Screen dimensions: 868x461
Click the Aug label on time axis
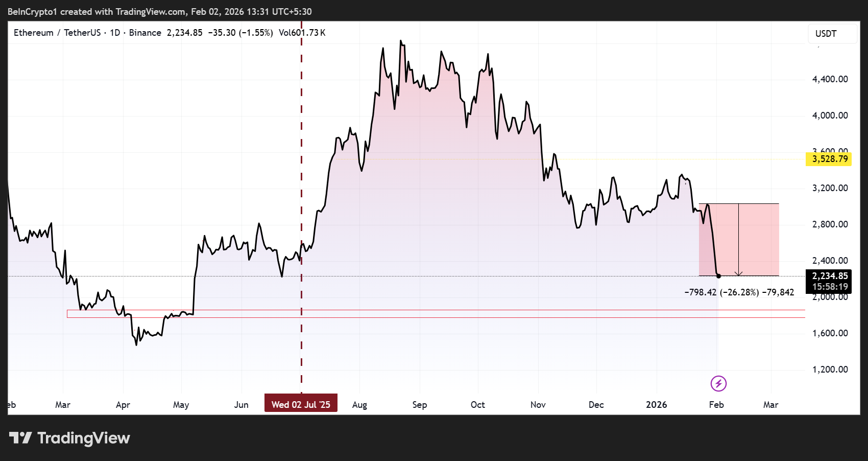pyautogui.click(x=359, y=405)
